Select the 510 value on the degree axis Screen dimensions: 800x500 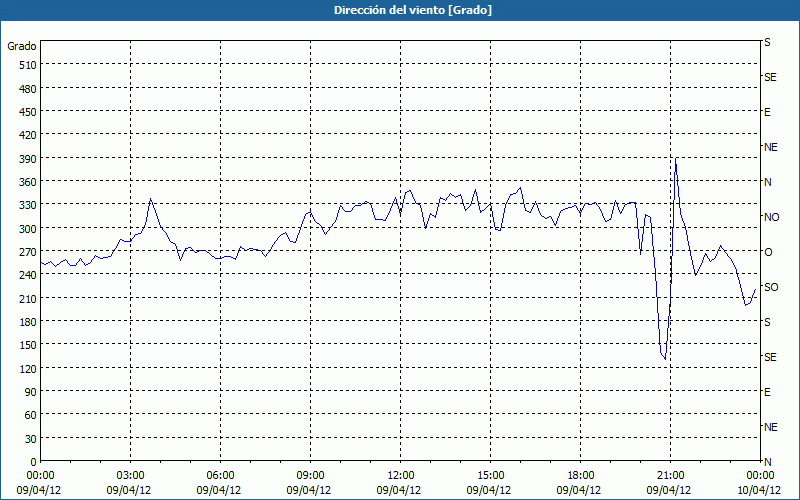coord(29,65)
